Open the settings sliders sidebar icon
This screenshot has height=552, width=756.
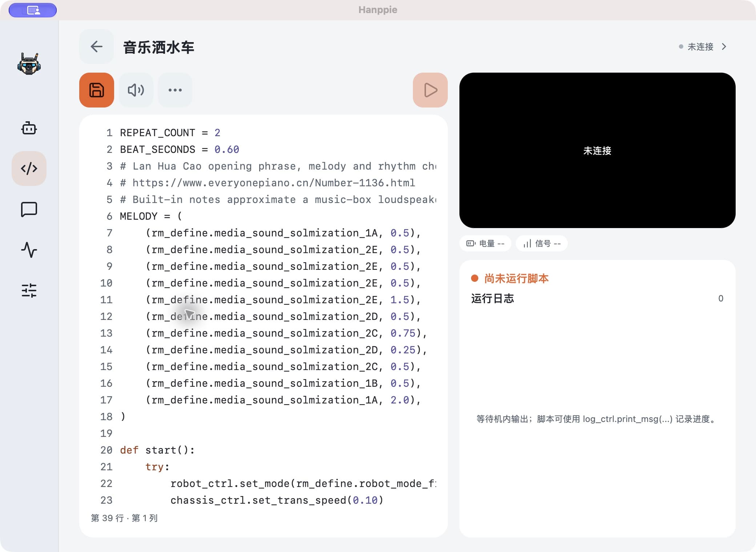29,291
